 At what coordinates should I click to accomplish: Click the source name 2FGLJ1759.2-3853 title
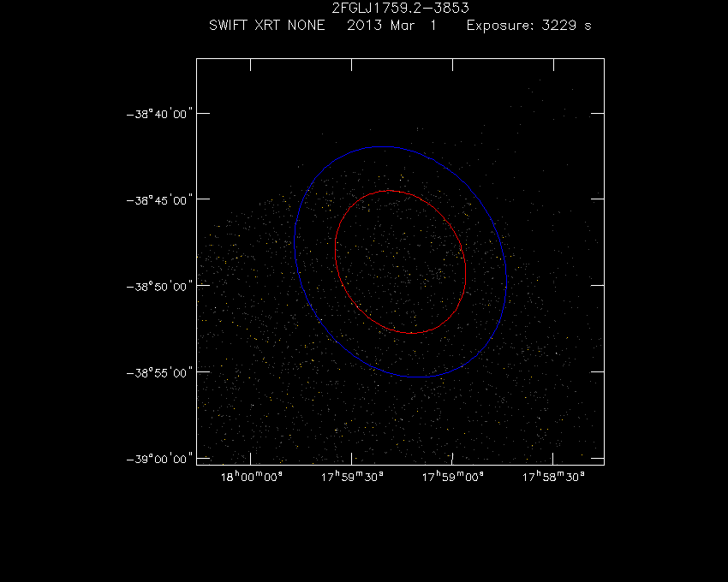(400, 8)
